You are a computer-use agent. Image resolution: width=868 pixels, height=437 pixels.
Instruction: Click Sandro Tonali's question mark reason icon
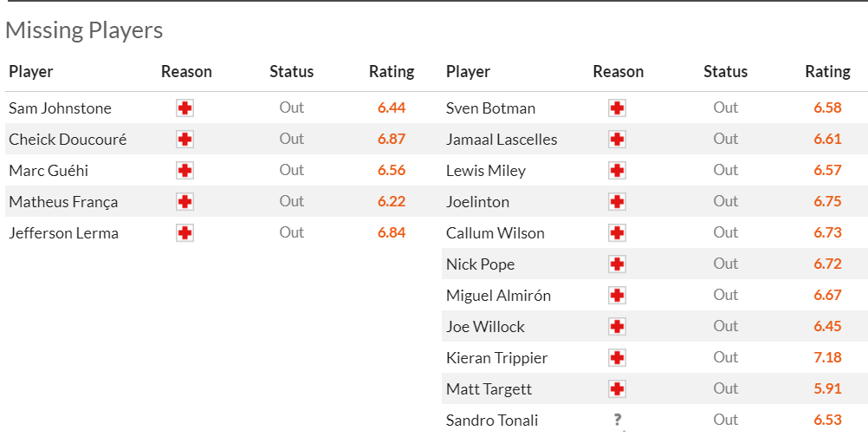click(x=617, y=421)
